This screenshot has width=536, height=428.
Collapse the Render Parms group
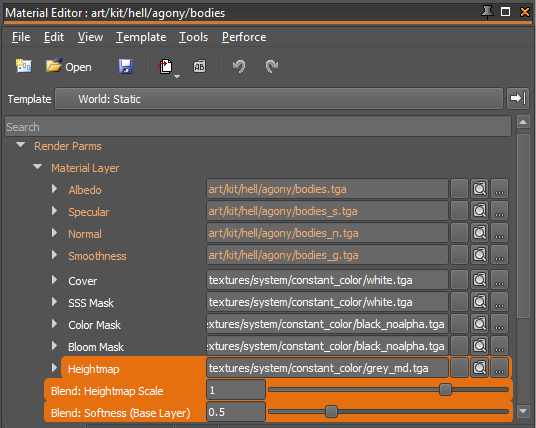point(21,145)
